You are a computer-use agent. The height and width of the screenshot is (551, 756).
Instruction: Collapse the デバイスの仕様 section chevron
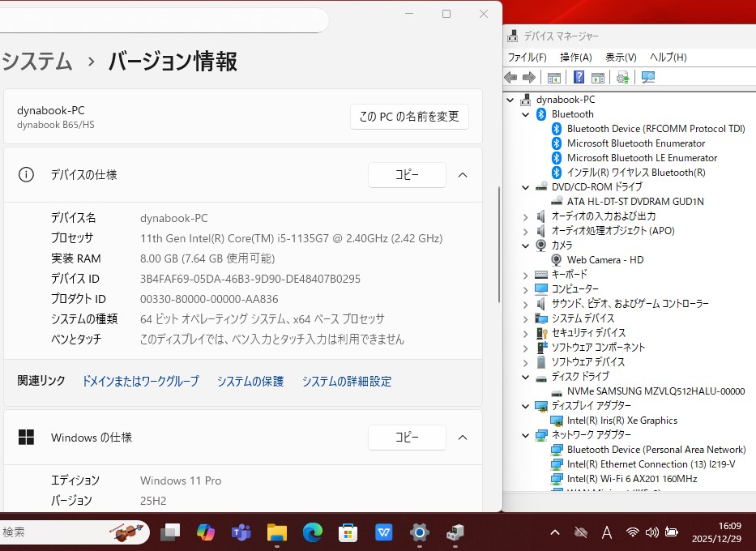pos(463,175)
